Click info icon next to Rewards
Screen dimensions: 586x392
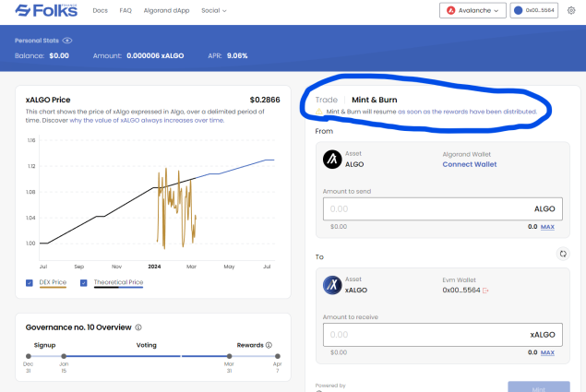point(269,345)
